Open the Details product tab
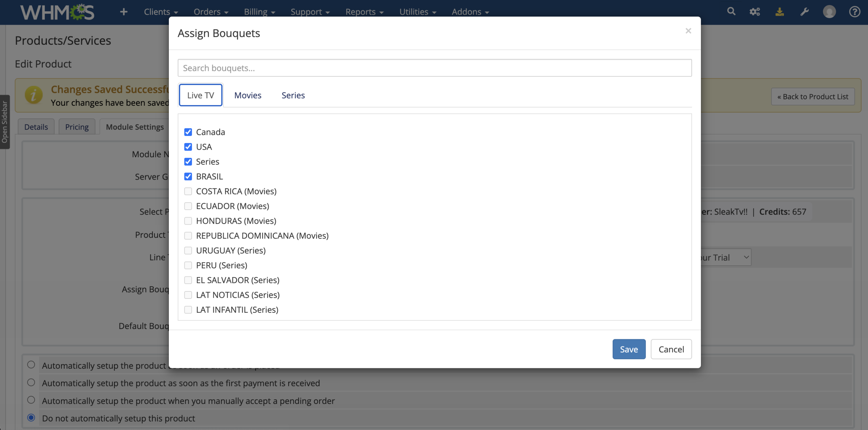 [x=36, y=127]
